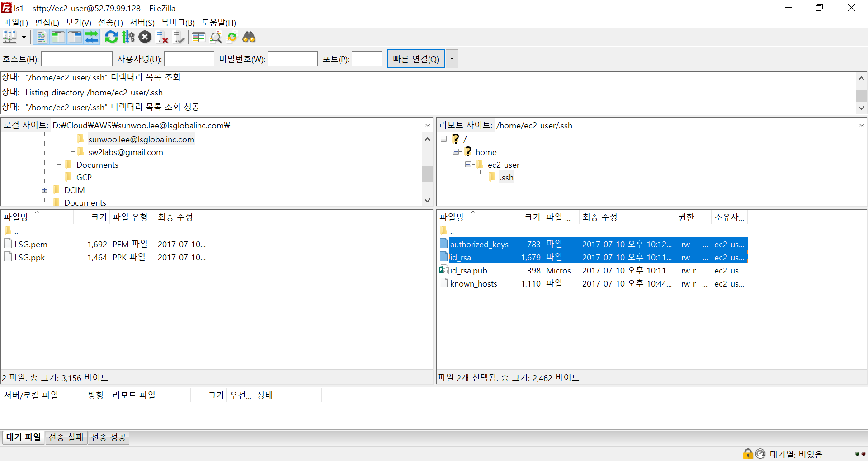Open the Site Manager
868x461 pixels.
click(x=10, y=37)
